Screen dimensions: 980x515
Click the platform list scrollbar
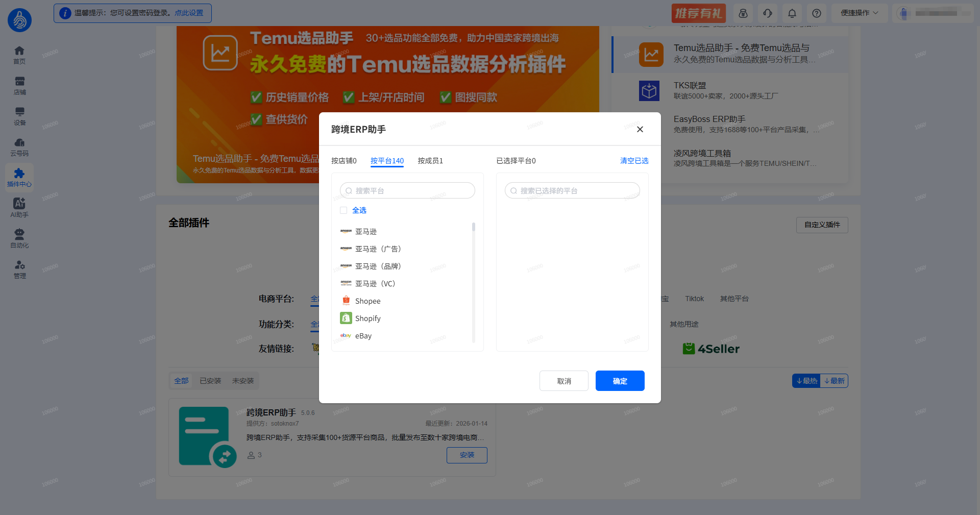pyautogui.click(x=474, y=227)
